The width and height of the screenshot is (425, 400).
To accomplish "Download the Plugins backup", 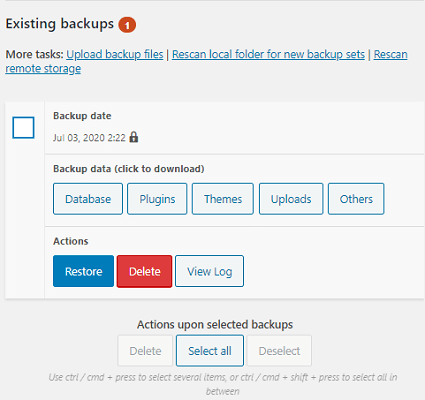I will (x=157, y=199).
